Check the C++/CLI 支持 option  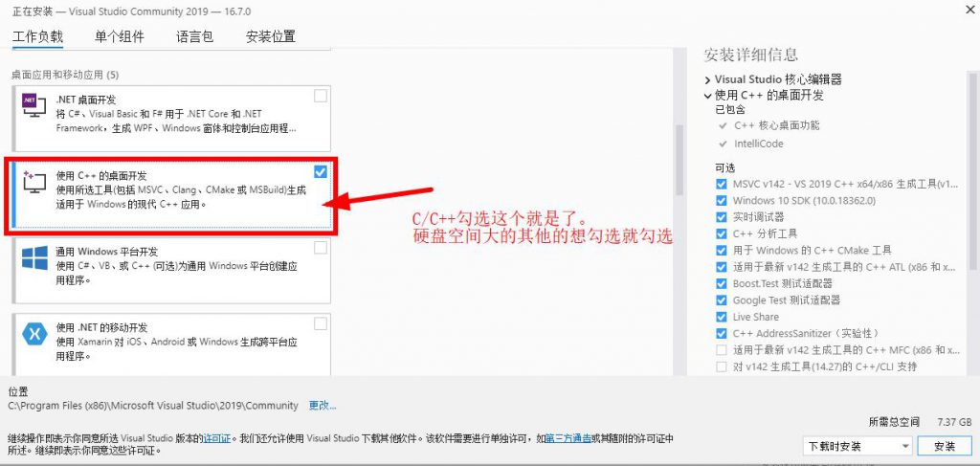click(722, 366)
